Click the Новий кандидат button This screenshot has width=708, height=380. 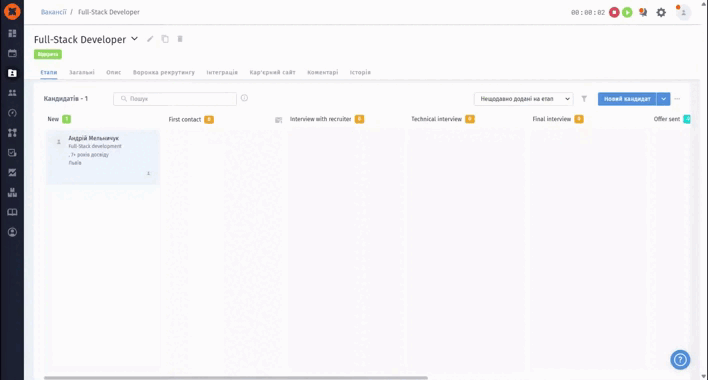tap(627, 99)
